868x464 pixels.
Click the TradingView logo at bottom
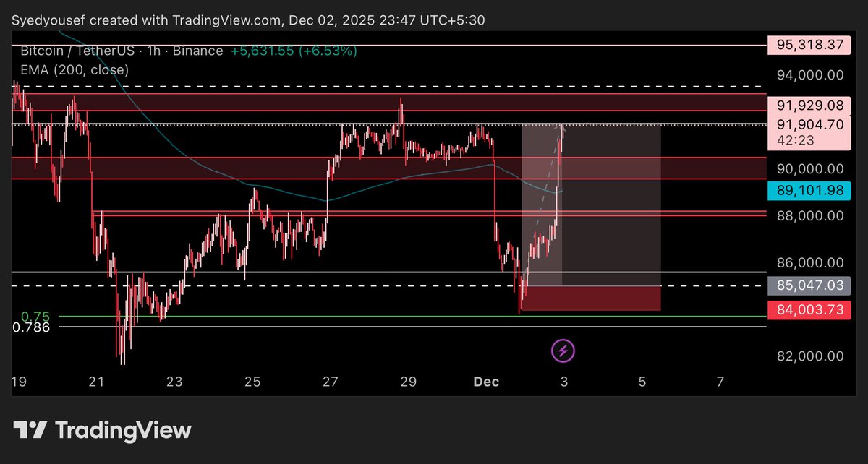point(103,431)
